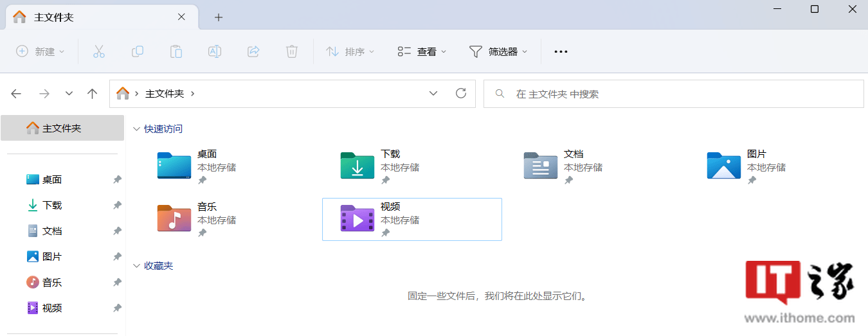Open the address bar history dropdown
This screenshot has height=336, width=868.
[x=433, y=94]
